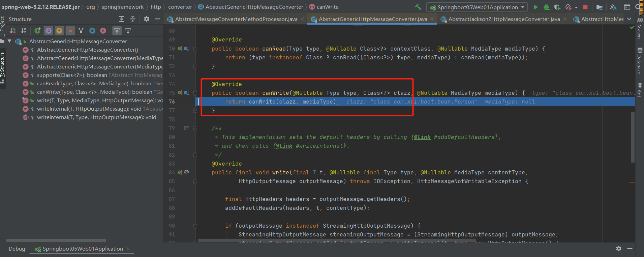
Task: Toggle Sort Alphabetically in Structure
Action: [24, 31]
